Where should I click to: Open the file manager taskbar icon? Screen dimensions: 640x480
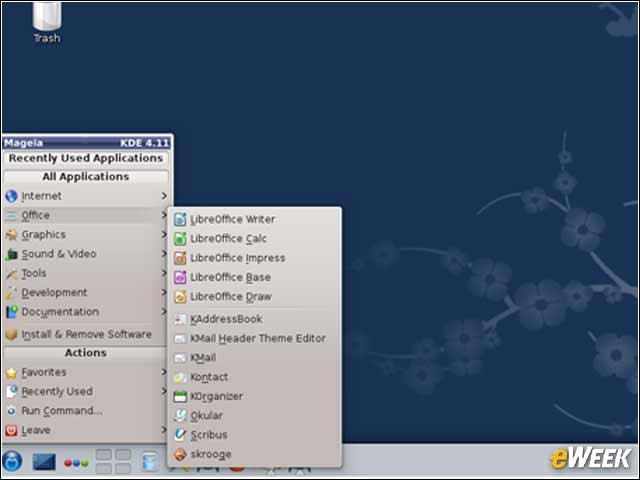pos(150,462)
